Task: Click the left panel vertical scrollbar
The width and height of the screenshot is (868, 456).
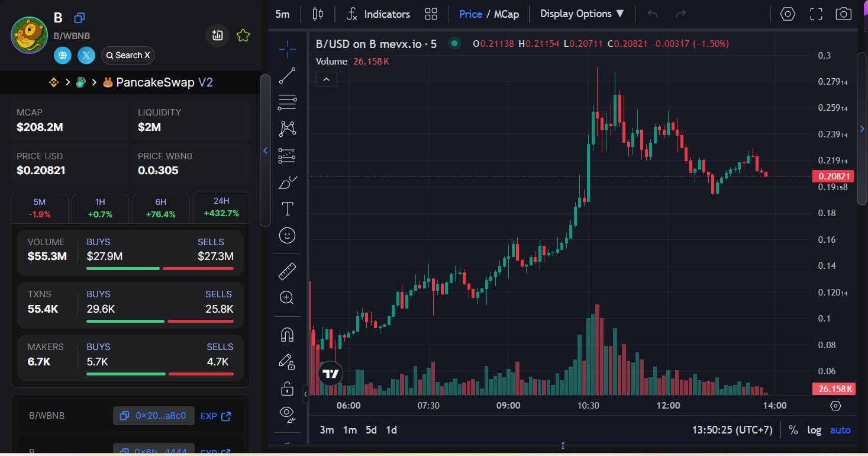Action: (x=265, y=150)
